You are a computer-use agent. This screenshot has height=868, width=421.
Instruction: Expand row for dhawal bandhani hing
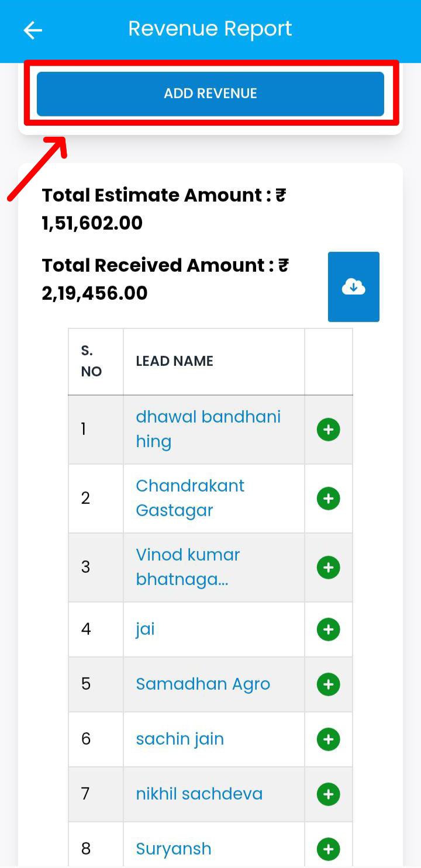pyautogui.click(x=328, y=430)
